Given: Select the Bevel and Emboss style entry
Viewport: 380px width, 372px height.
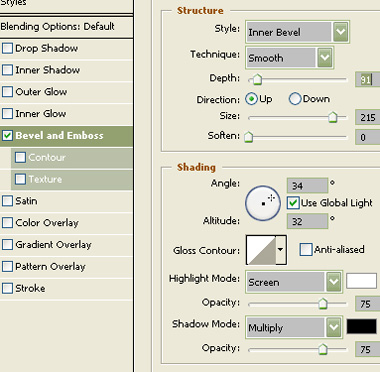Looking at the screenshot, I should (x=66, y=136).
